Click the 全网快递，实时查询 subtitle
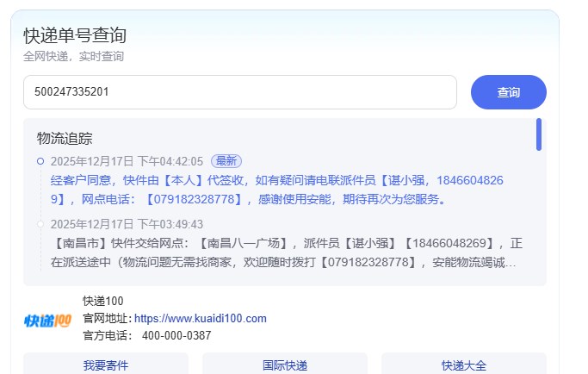The height and width of the screenshot is (374, 588). (73, 56)
